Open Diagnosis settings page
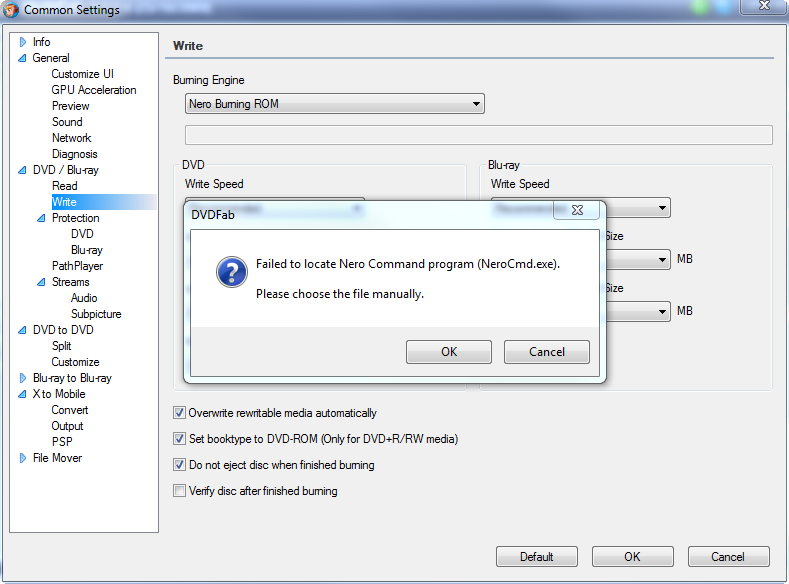The width and height of the screenshot is (789, 584). coord(74,154)
